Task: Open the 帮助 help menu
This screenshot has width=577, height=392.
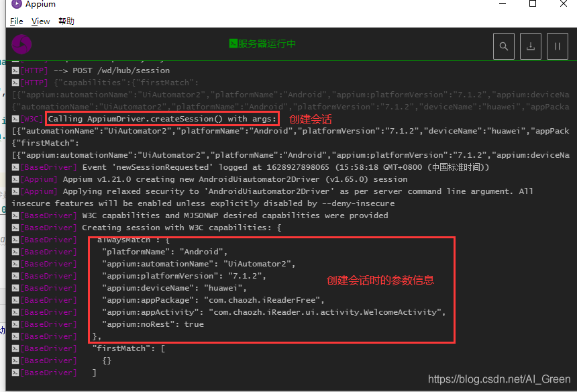Action: [66, 21]
